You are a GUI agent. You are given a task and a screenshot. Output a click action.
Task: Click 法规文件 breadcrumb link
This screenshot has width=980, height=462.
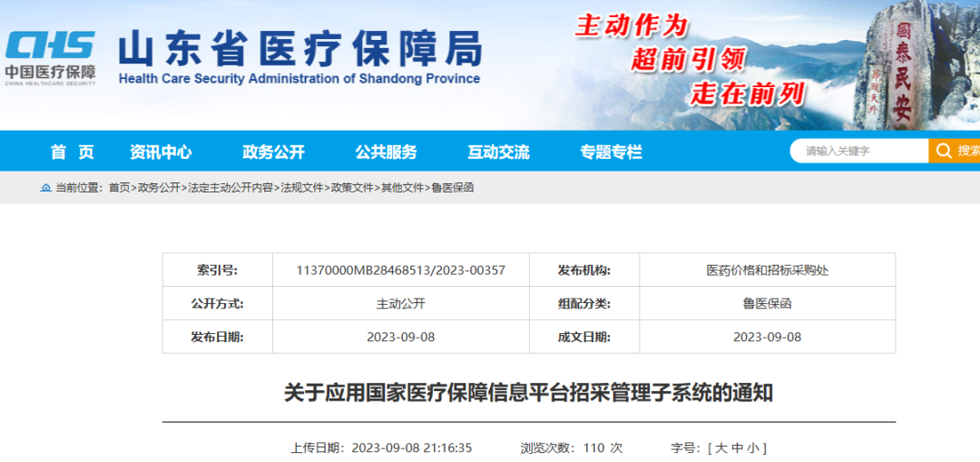pos(301,188)
